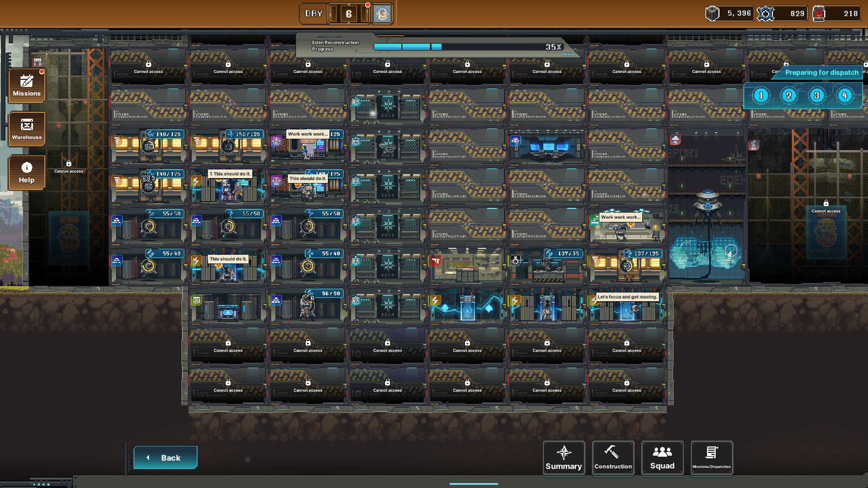
Task: Click the gear resource icon next to 829
Action: (x=765, y=13)
